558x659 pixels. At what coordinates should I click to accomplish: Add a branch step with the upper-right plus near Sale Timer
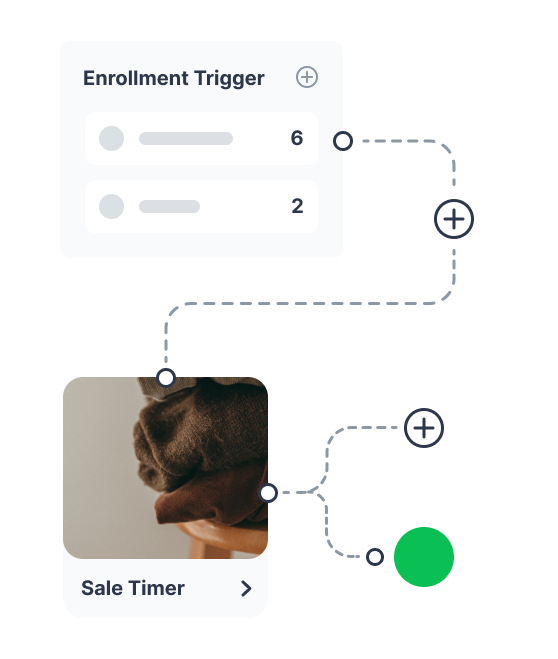point(424,428)
